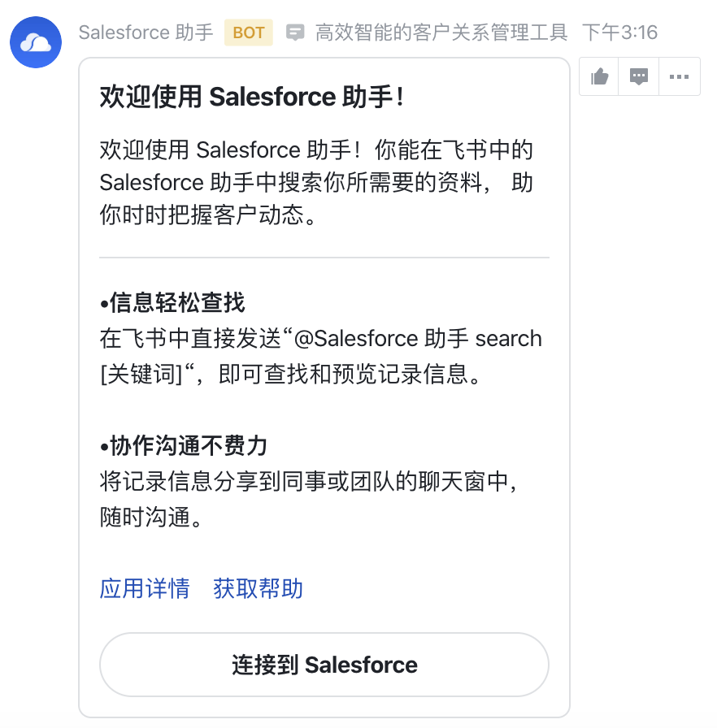This screenshot has height=728, width=717.
Task: Click the card title 欢迎使用 Salesforce 助手!
Action: pos(251,97)
